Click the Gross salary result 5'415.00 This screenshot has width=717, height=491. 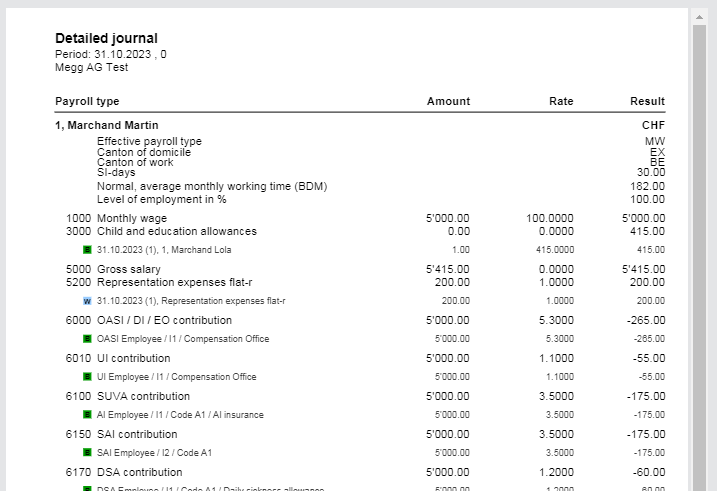(x=643, y=269)
